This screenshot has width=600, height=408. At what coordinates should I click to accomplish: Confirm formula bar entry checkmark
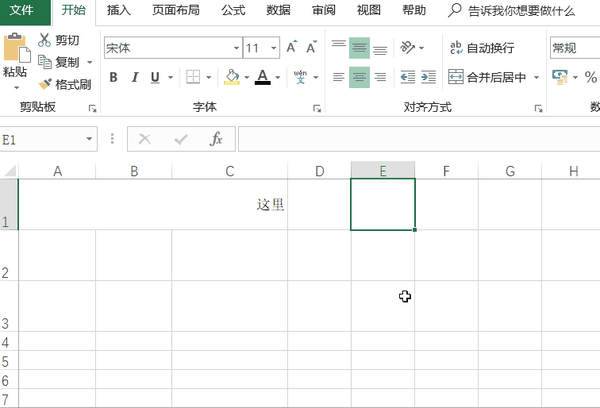[181, 139]
